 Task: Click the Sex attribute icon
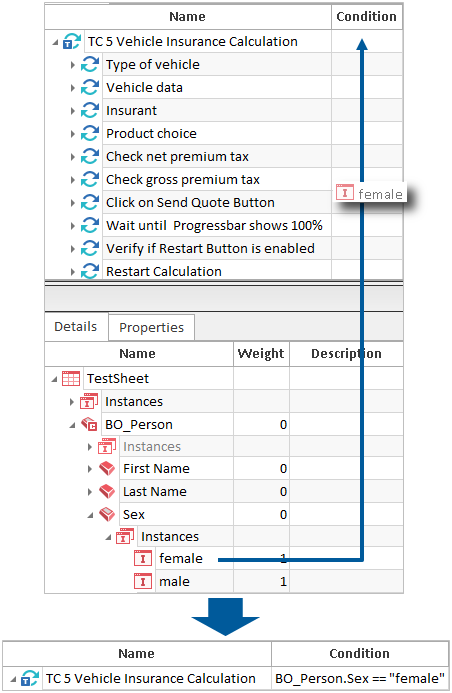(x=107, y=514)
